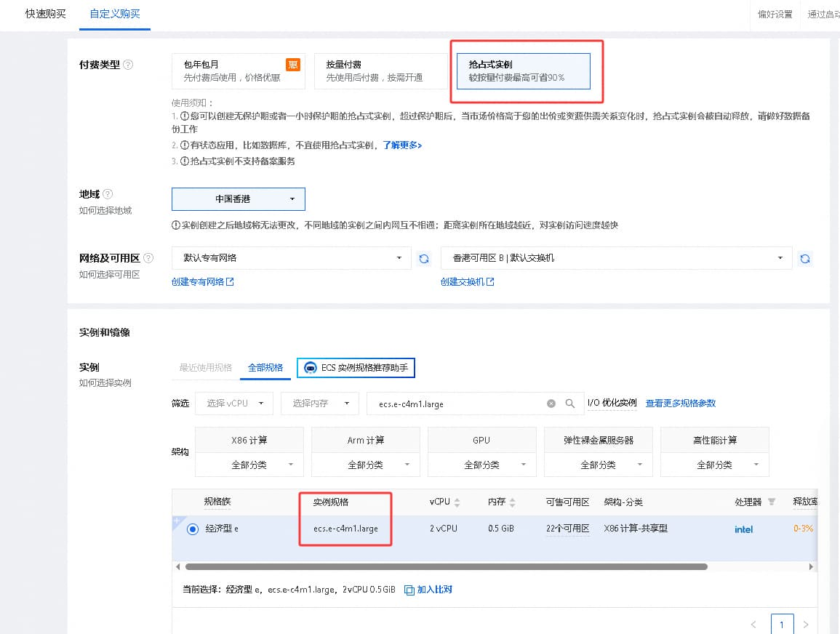This screenshot has height=634, width=840.
Task: Click the help icon beside 地域
Action: pos(108,194)
